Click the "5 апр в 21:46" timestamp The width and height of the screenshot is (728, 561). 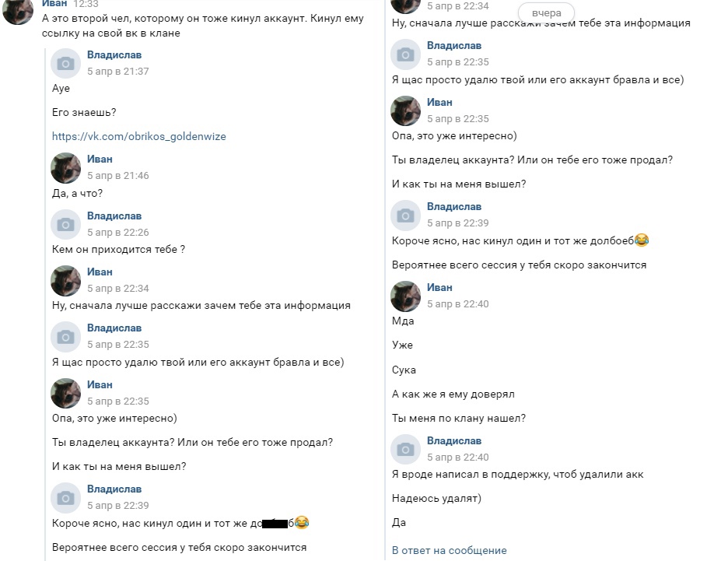point(117,176)
